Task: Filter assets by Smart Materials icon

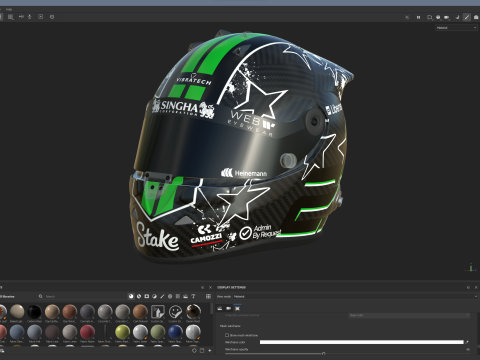Action: coord(139,296)
